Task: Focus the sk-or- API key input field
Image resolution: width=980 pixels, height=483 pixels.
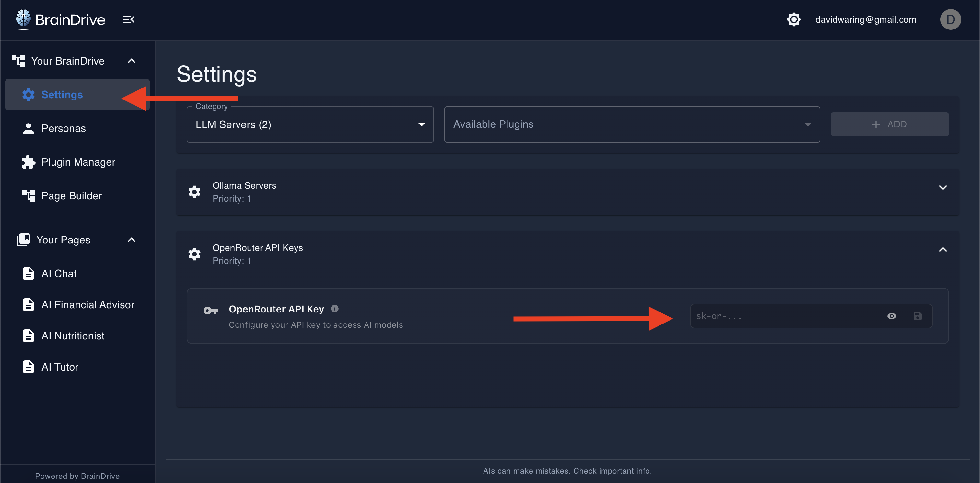Action: 784,316
